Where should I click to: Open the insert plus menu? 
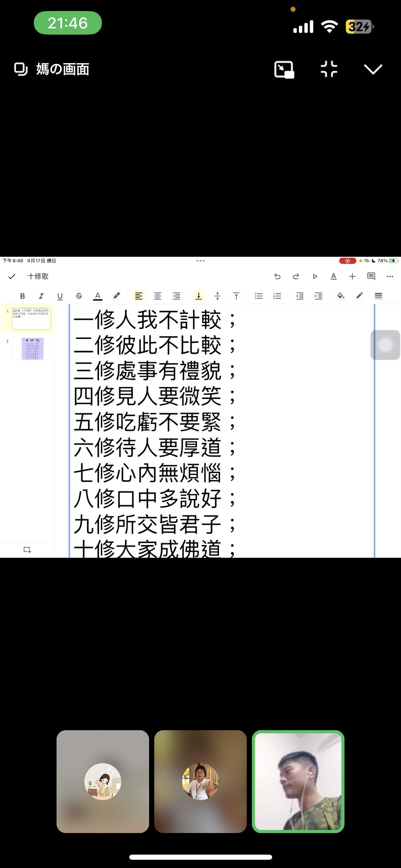(352, 276)
